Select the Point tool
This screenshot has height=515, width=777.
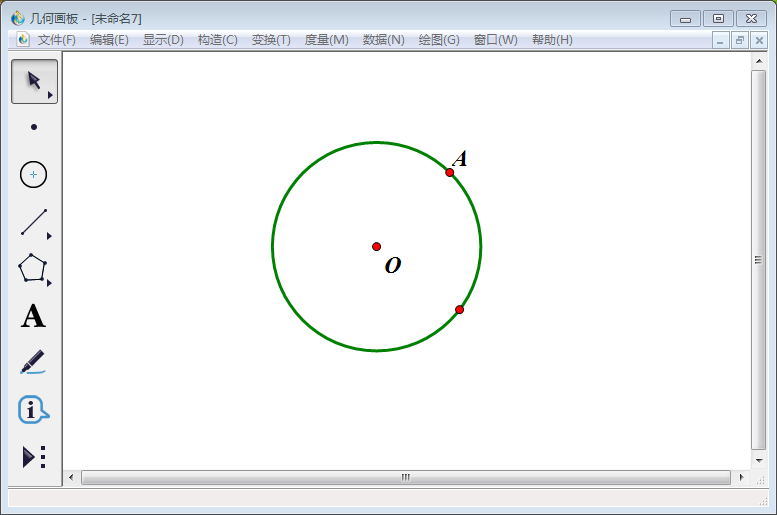click(34, 127)
